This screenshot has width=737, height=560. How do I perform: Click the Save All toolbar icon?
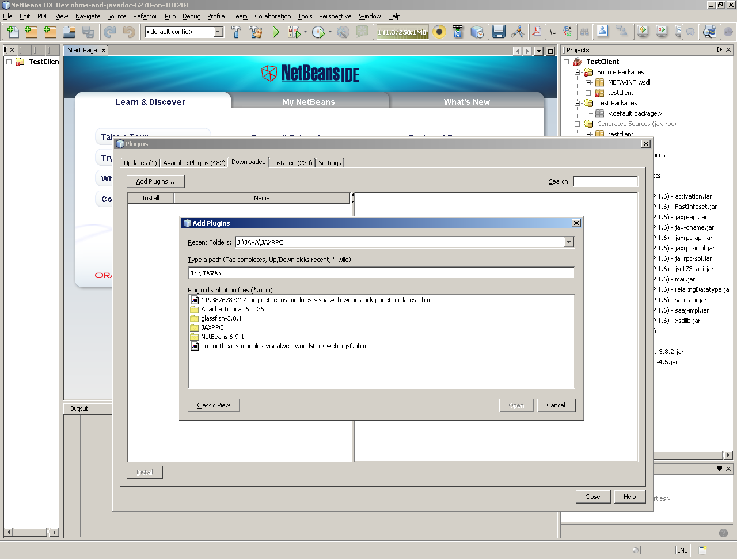tap(88, 32)
